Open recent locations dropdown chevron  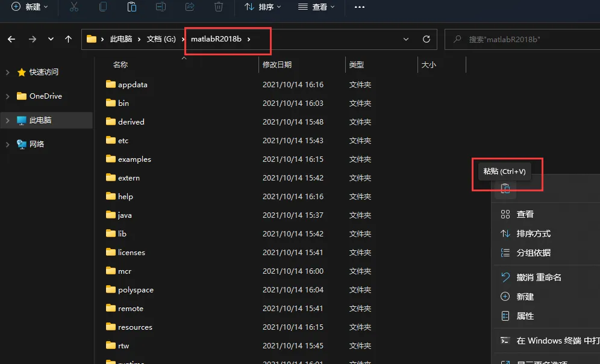click(x=51, y=39)
